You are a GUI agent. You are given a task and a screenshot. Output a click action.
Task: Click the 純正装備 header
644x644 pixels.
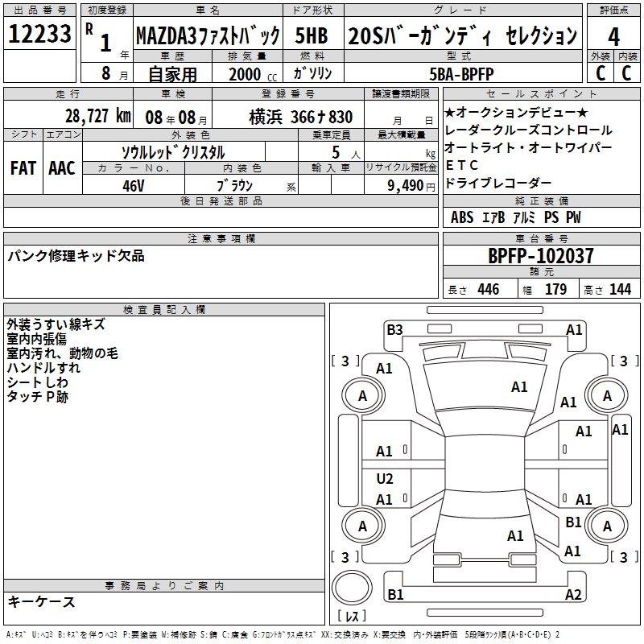pyautogui.click(x=541, y=200)
